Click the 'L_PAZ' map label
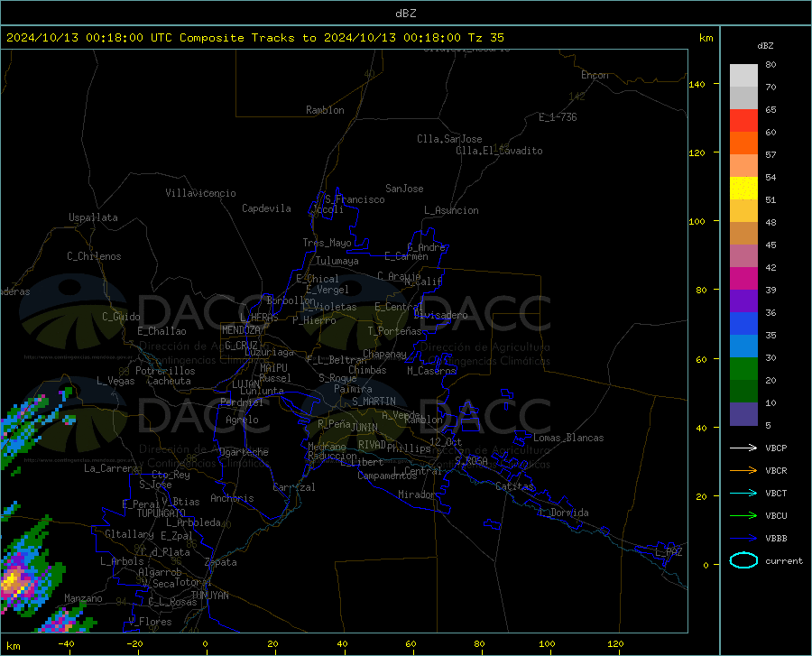The width and height of the screenshot is (812, 656). click(x=669, y=552)
